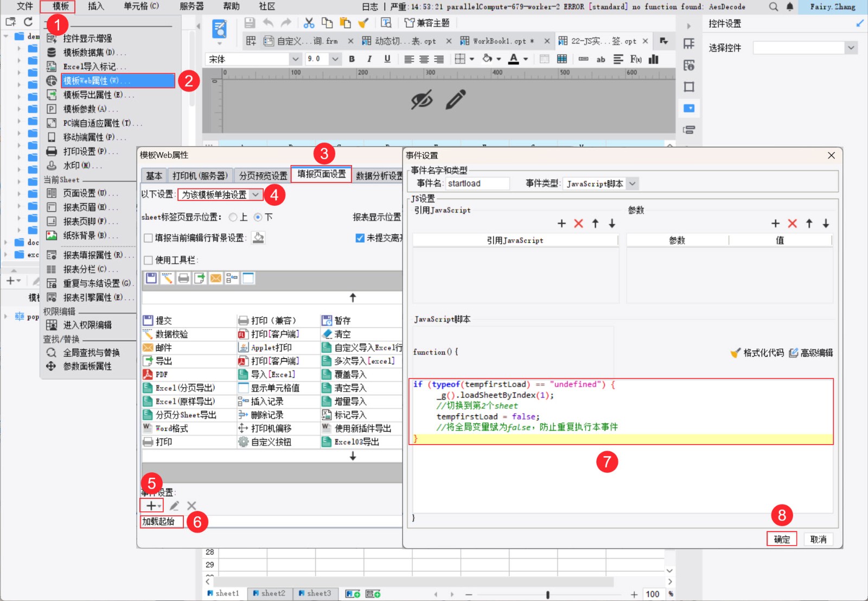This screenshot has width=868, height=601.
Task: Apply Underline formatting
Action: pos(387,59)
